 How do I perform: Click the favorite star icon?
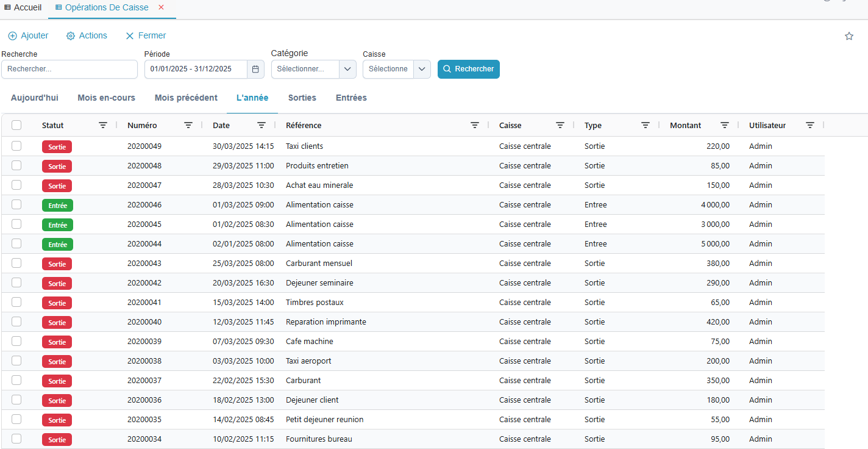point(849,36)
